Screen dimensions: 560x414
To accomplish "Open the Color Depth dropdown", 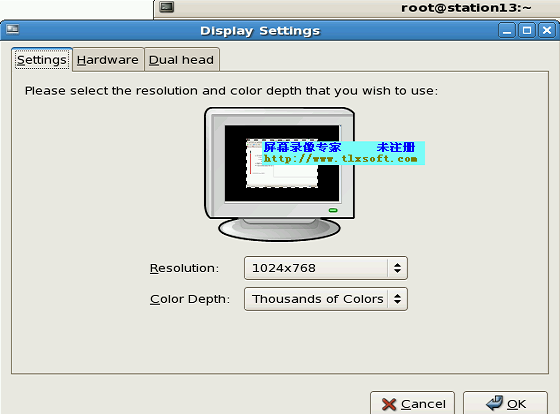I will tap(326, 299).
